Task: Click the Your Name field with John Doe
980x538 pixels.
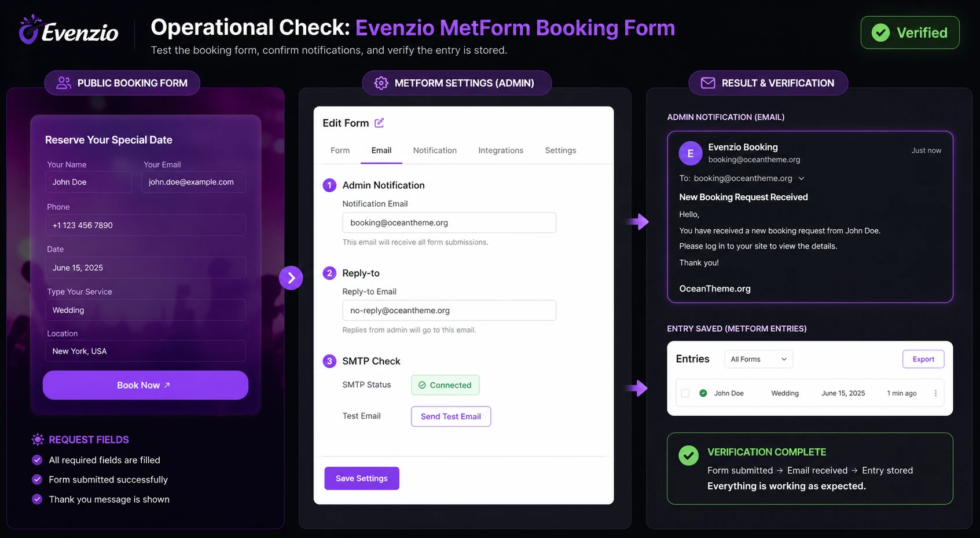Action: pos(89,182)
